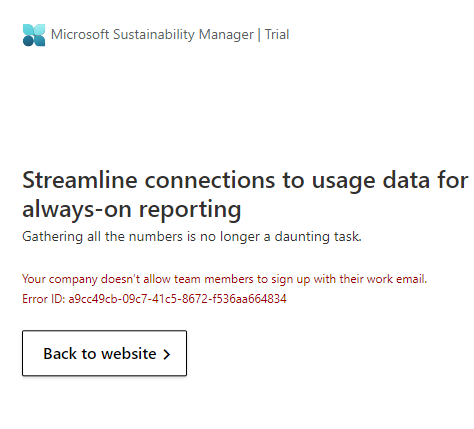Click the "Gathering all the numbers" subtitle
This screenshot has width=474, height=429.
[x=192, y=237]
